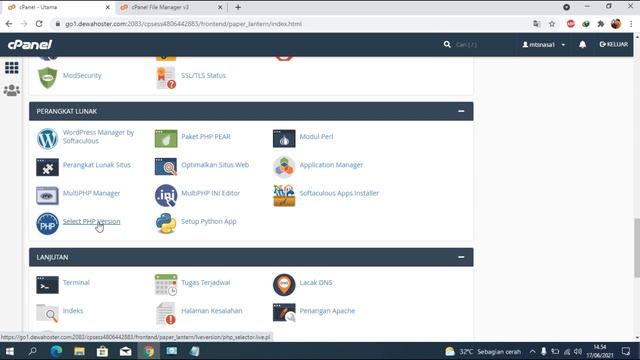Click the Softaculous Apps Installer icon
Viewport: 640px width, 360px height.
pos(284,195)
